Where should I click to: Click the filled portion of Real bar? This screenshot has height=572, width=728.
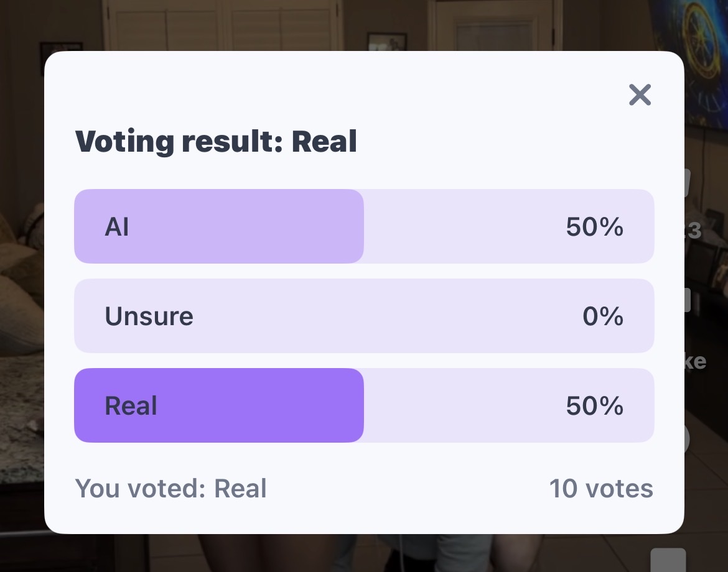[218, 405]
